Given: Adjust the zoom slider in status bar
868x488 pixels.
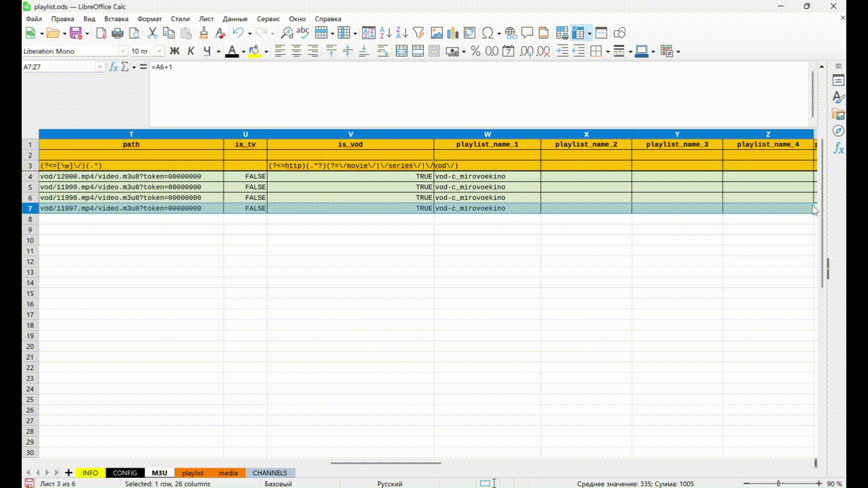Looking at the screenshot, I should pos(778,484).
